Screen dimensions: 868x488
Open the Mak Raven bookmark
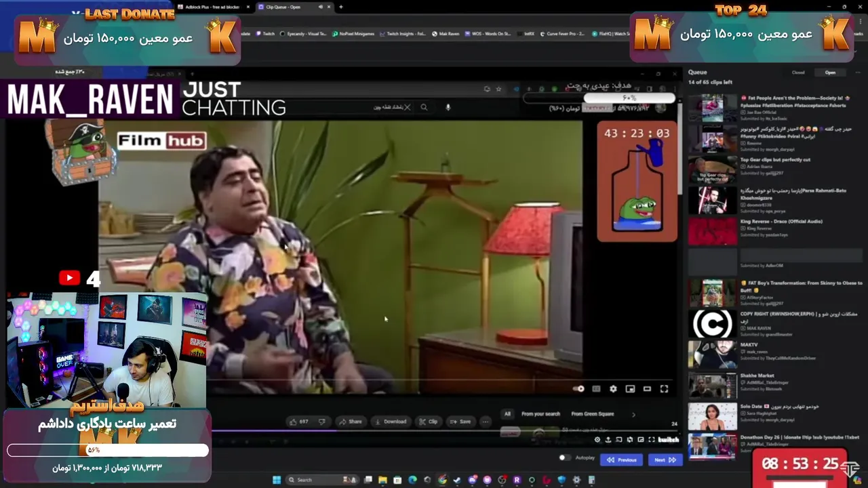446,33
